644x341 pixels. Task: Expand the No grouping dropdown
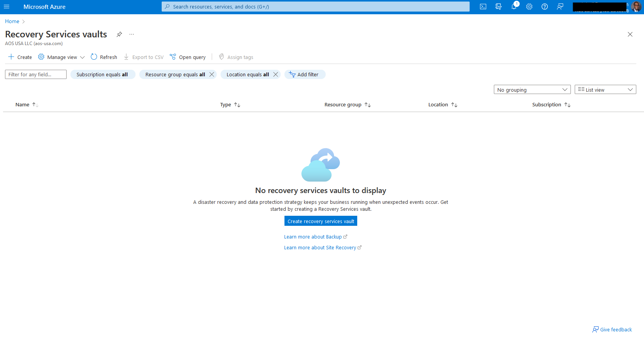tap(532, 89)
